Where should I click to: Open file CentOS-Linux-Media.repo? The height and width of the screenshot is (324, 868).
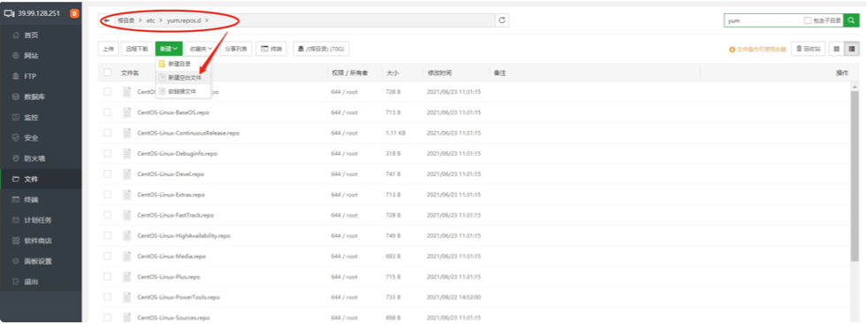pos(171,256)
